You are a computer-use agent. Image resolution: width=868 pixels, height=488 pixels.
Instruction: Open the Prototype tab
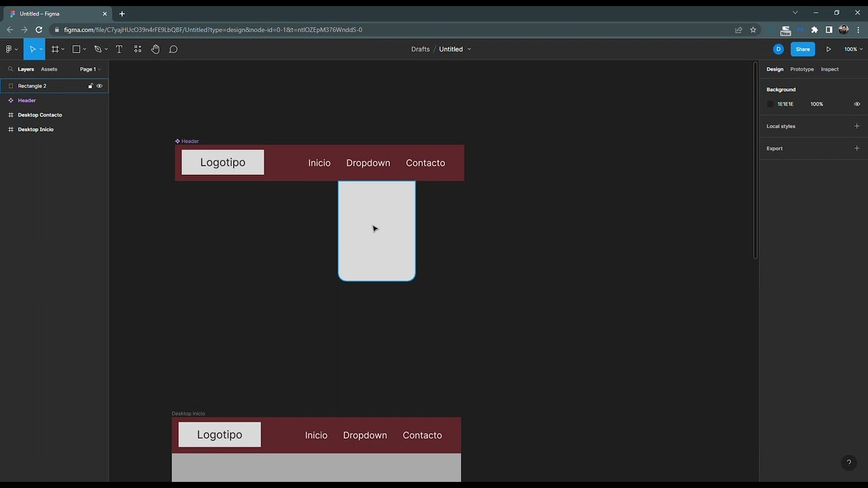[x=802, y=69]
